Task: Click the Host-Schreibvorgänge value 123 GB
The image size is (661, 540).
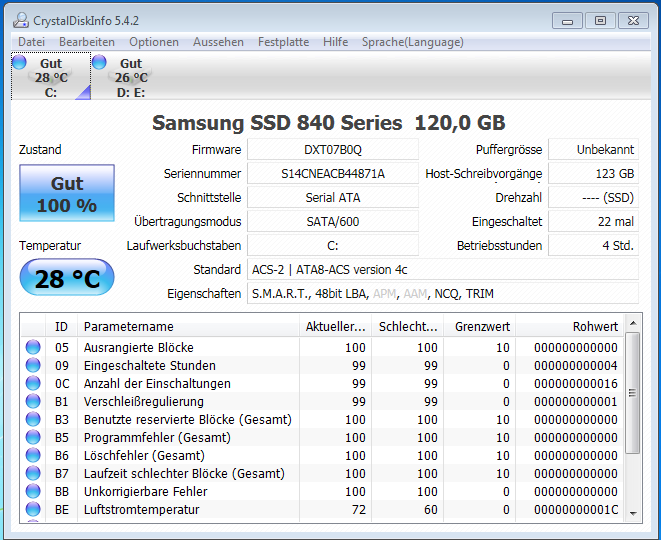Action: [x=593, y=174]
